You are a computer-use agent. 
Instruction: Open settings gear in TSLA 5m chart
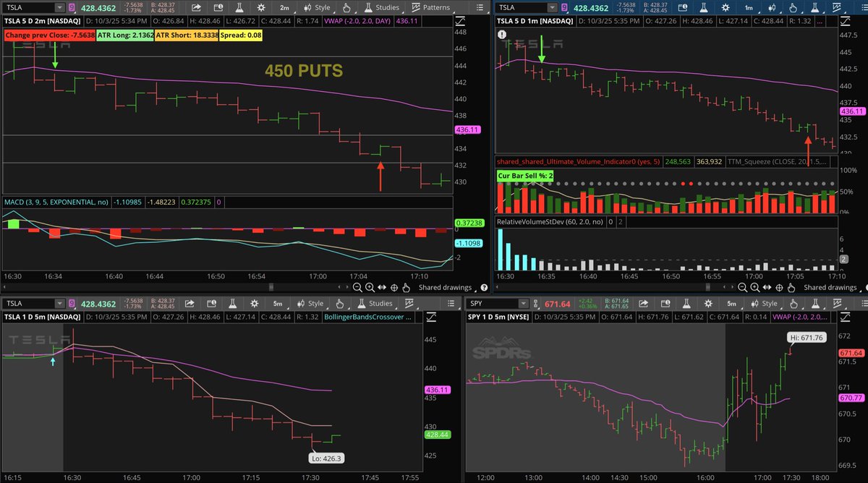coord(255,304)
